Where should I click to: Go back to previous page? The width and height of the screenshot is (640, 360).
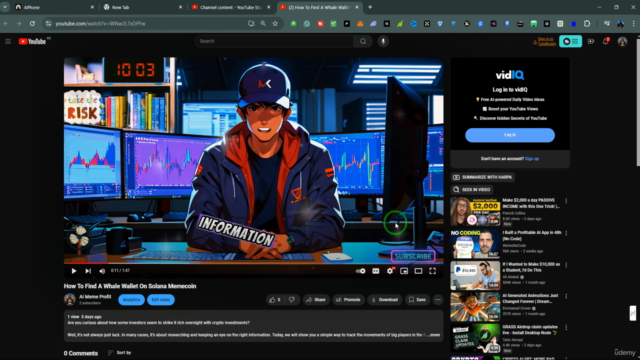tap(6, 24)
